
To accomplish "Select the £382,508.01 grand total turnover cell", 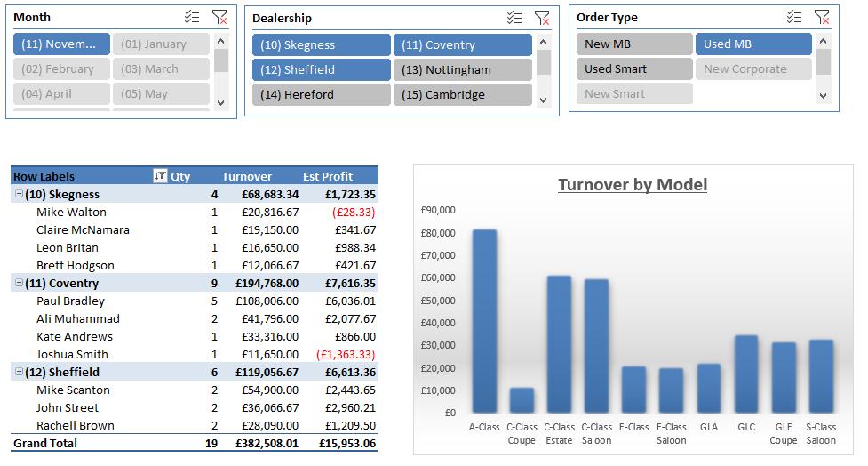I will (x=267, y=443).
